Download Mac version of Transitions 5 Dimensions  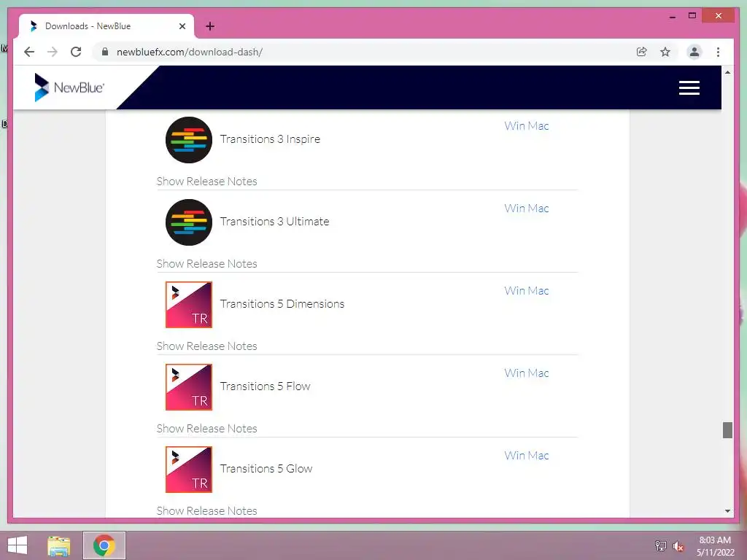pos(538,290)
